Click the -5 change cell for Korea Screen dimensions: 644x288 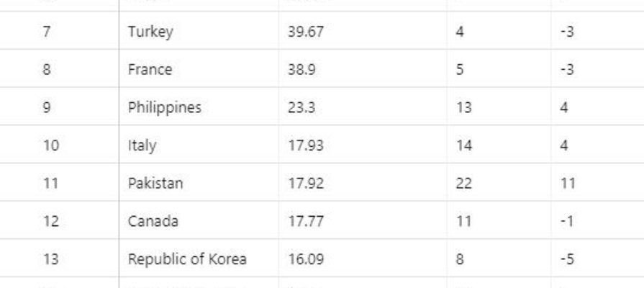tap(598, 258)
